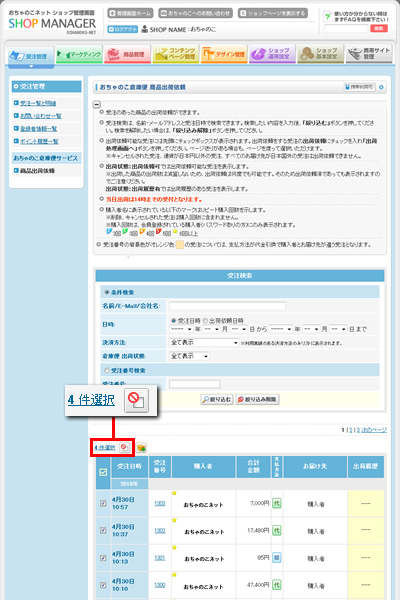Toggle the select-all checkbox in the table header

click(103, 472)
